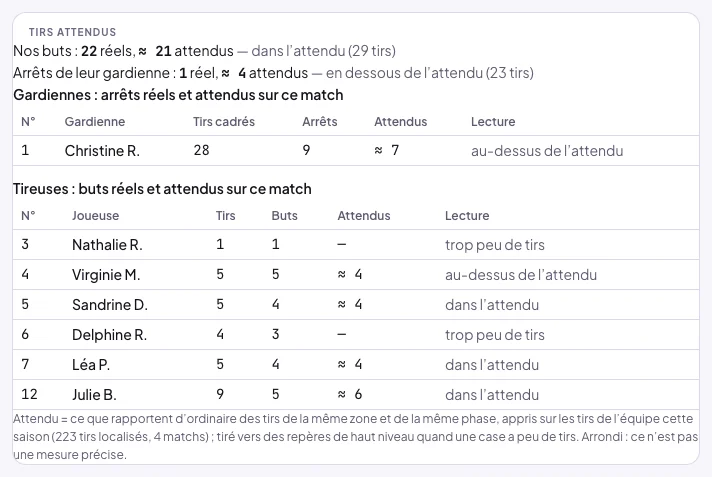Click player name Léa P.
Screen dimensions: 712x477
point(91,365)
